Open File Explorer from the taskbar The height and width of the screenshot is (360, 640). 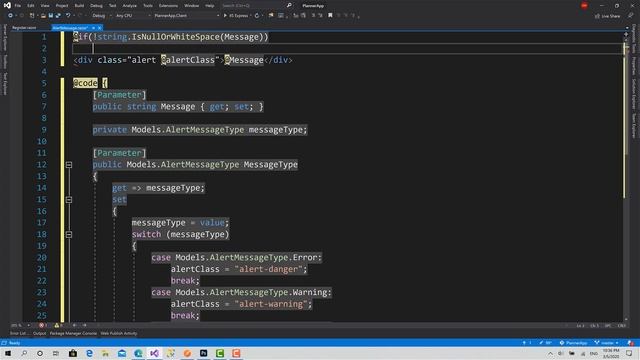point(105,353)
